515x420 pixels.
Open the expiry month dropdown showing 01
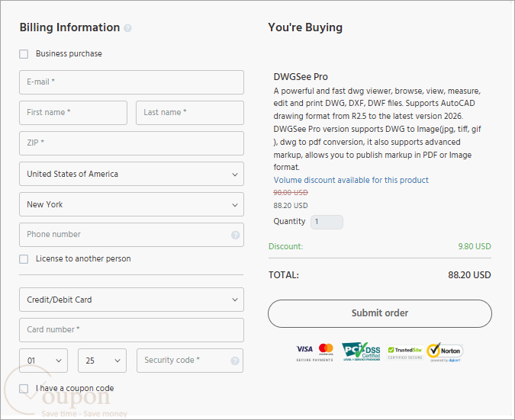coord(43,361)
